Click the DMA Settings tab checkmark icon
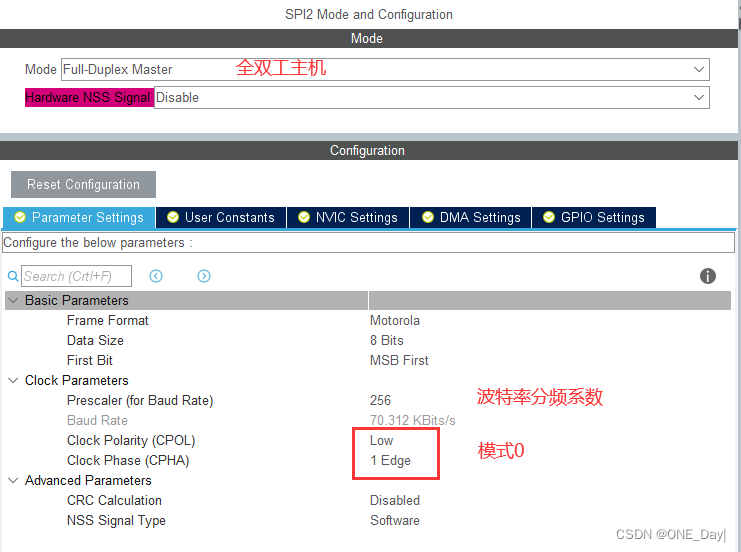 (x=428, y=217)
